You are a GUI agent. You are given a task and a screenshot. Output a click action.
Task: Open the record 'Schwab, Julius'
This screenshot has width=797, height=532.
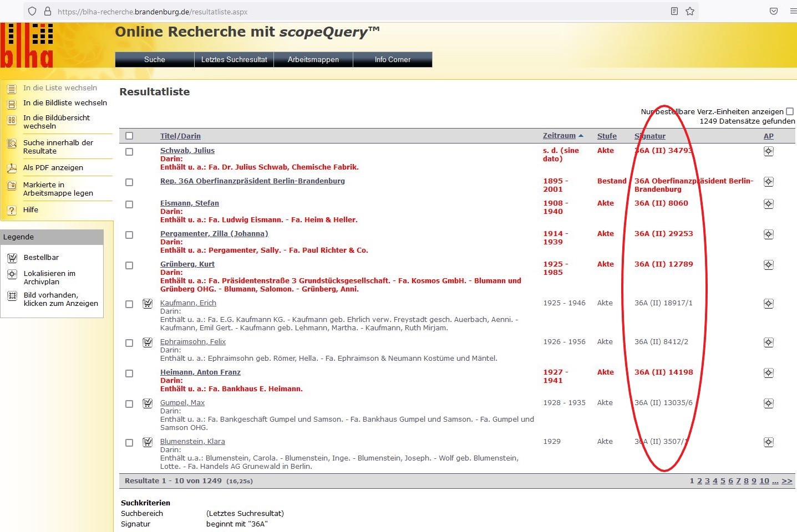click(x=187, y=151)
